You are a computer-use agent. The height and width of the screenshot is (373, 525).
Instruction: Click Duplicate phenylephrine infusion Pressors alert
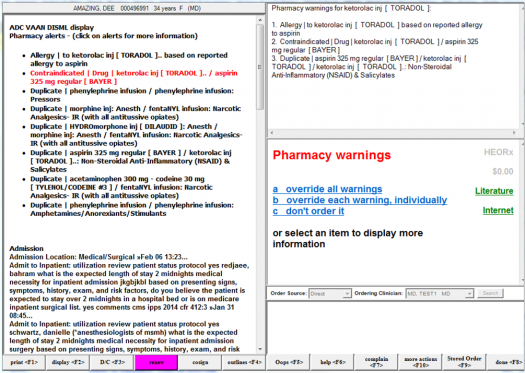click(x=132, y=95)
